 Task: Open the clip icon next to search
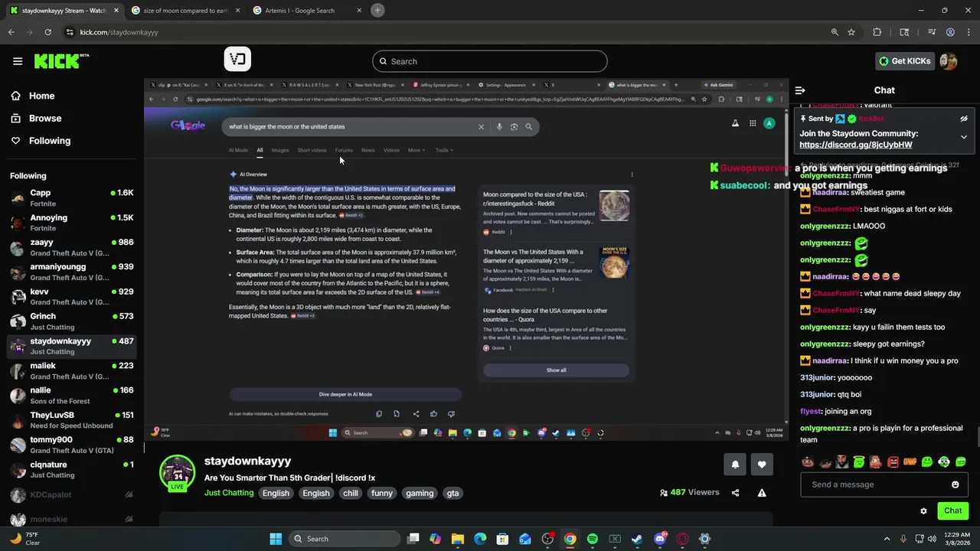coord(237,60)
